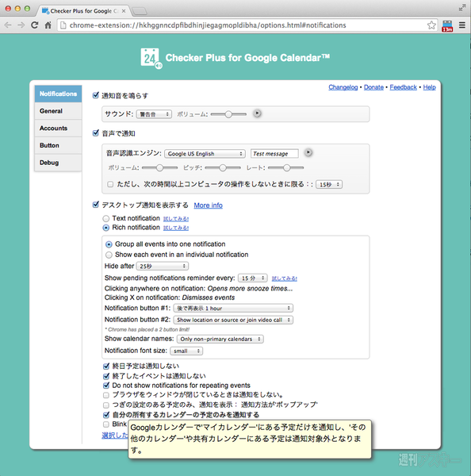The height and width of the screenshot is (476, 471).
Task: Reload the page with refresh icon
Action: point(35,25)
